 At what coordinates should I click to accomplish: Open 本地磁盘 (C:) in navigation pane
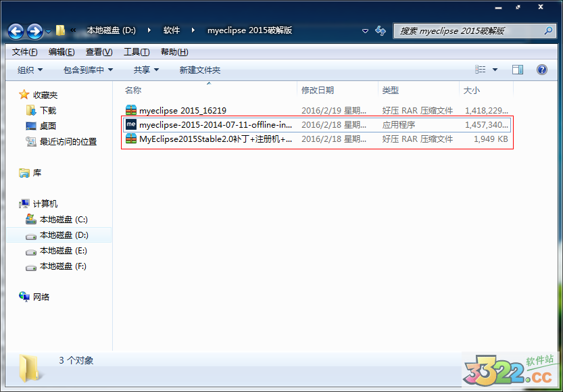click(x=64, y=220)
